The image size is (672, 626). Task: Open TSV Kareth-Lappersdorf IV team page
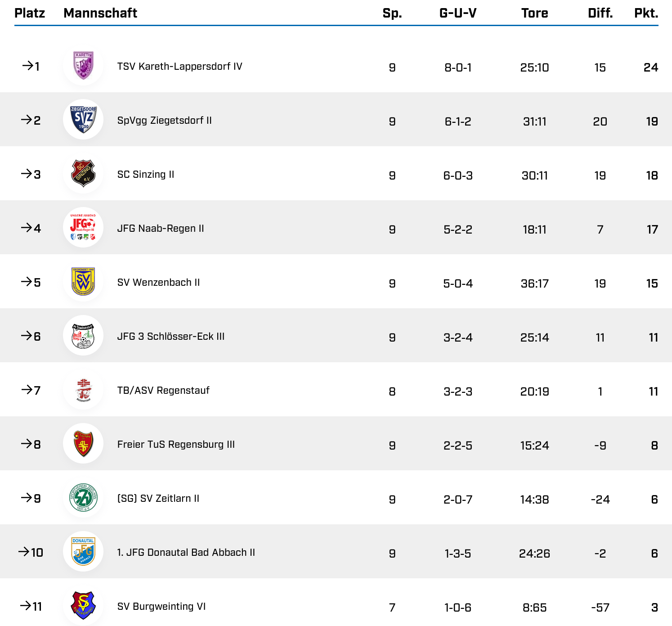point(179,67)
